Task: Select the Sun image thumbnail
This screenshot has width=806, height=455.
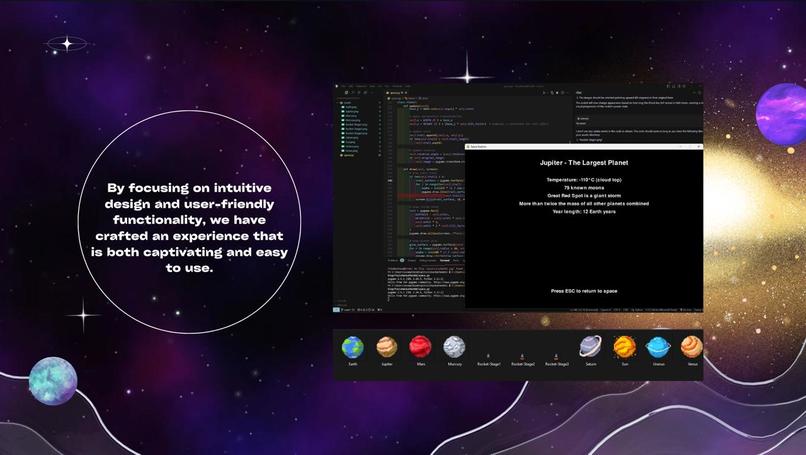Action: pyautogui.click(x=625, y=347)
